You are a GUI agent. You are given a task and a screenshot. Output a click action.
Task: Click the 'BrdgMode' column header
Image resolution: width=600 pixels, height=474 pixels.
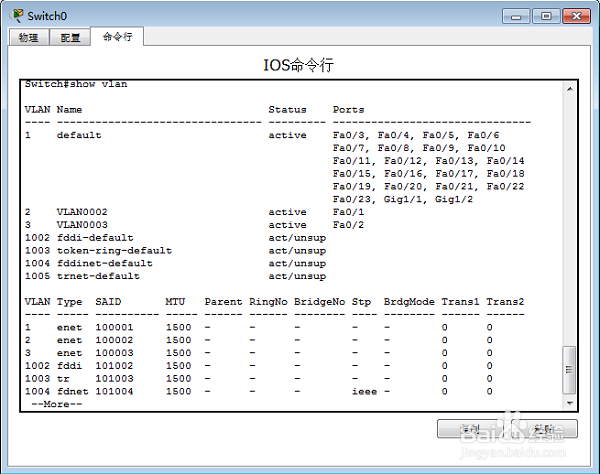[409, 302]
